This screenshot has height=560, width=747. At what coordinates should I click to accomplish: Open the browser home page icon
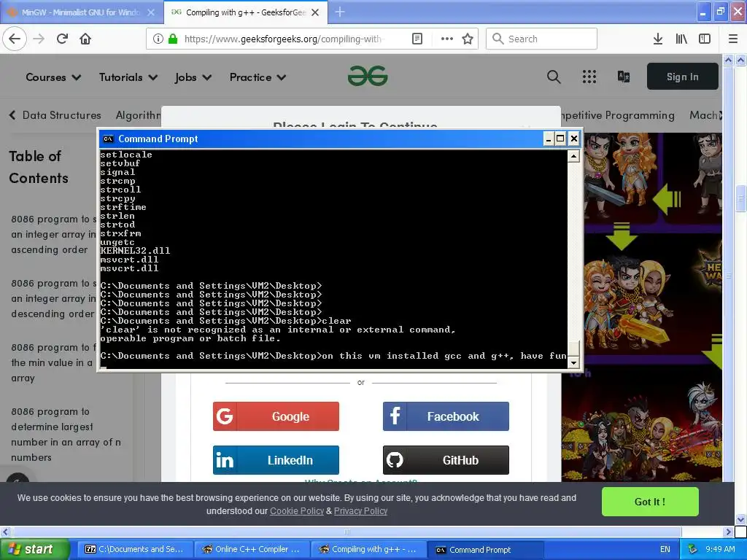[x=85, y=39]
